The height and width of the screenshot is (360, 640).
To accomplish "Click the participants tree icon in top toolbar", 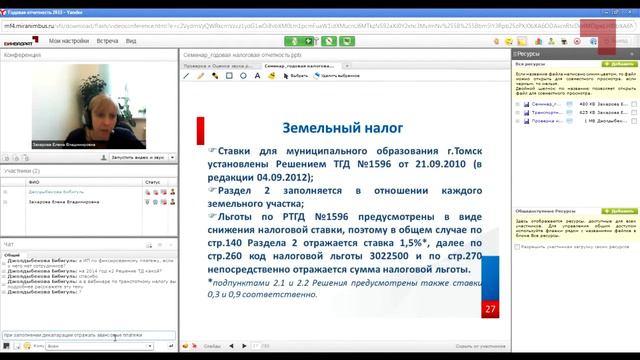I will pyautogui.click(x=551, y=41).
